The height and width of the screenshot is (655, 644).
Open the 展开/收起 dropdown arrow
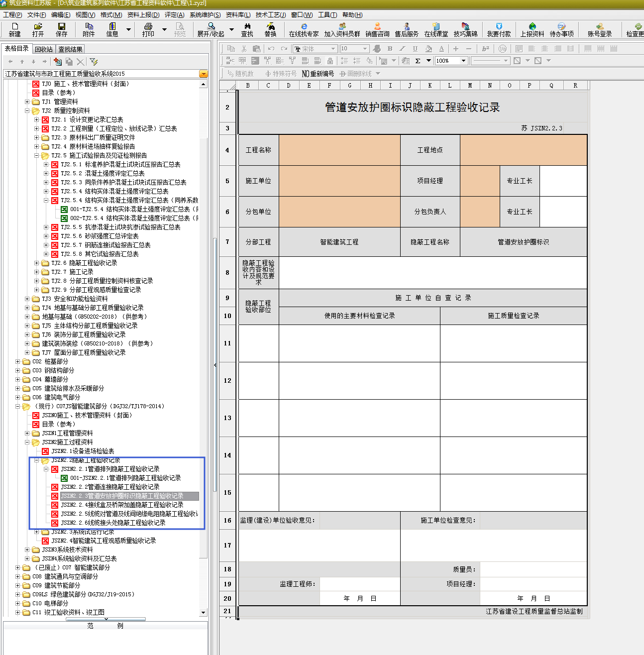pyautogui.click(x=231, y=30)
